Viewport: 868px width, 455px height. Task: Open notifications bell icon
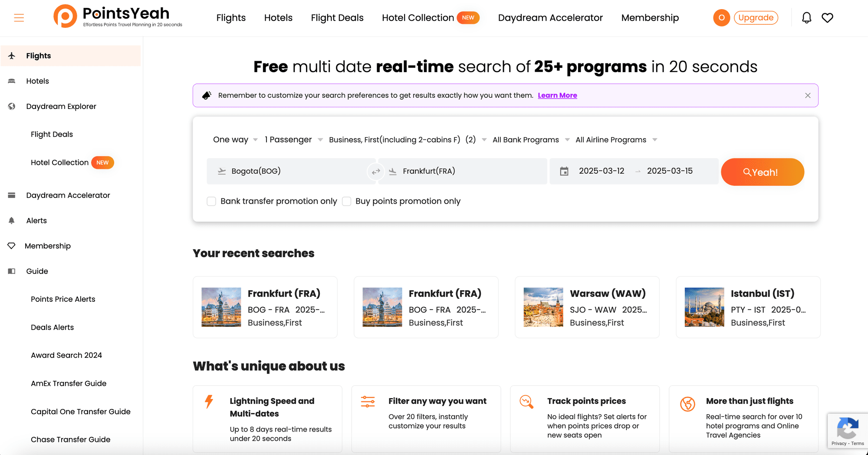(806, 18)
